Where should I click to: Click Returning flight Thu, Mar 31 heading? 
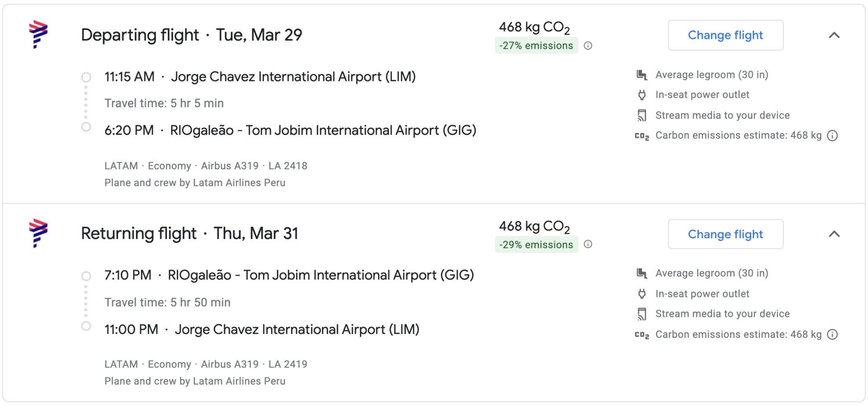tap(189, 233)
